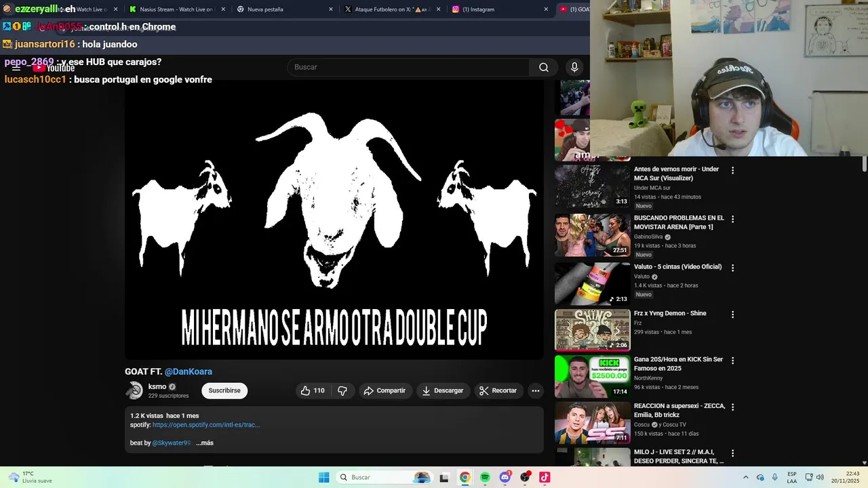Open the TikTok taskbar app
The width and height of the screenshot is (868, 488).
tap(545, 477)
